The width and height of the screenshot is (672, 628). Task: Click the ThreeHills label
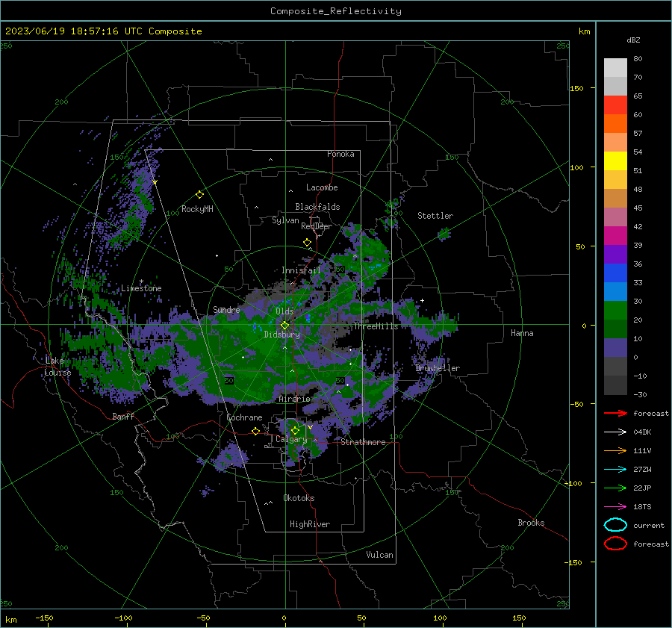click(x=376, y=326)
